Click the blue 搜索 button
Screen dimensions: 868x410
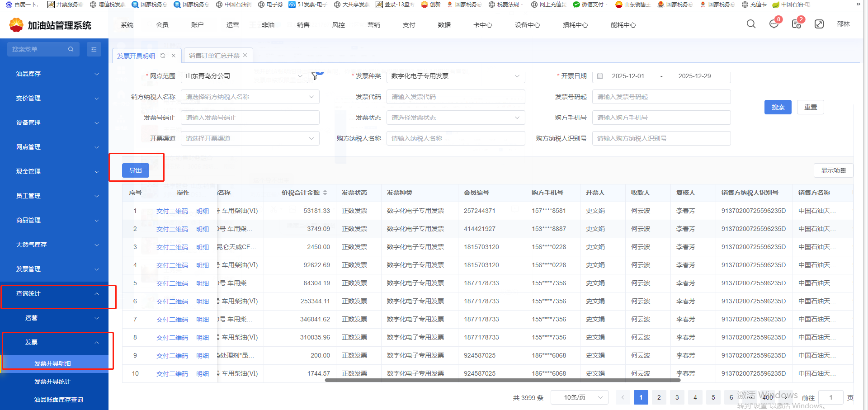(x=778, y=107)
